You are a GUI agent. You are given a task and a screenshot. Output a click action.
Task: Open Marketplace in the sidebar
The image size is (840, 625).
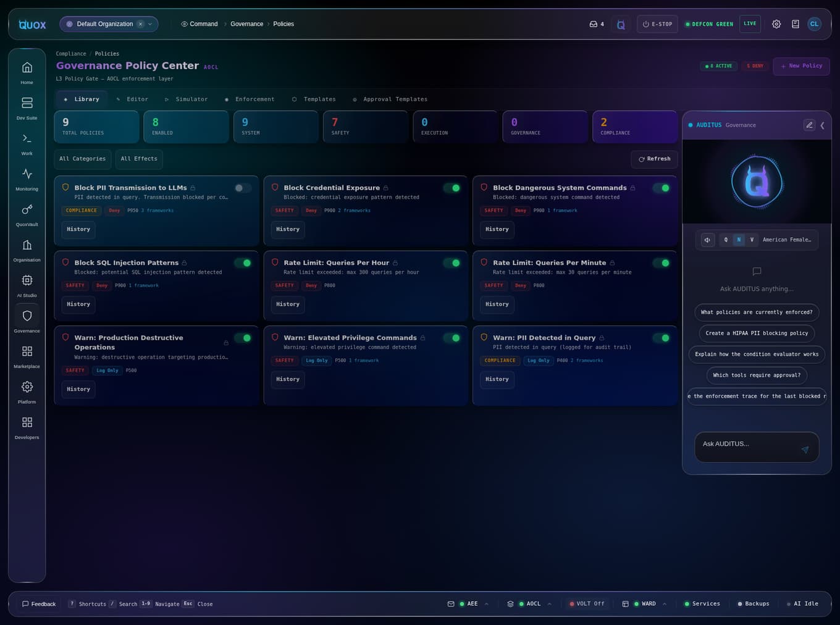tap(27, 356)
